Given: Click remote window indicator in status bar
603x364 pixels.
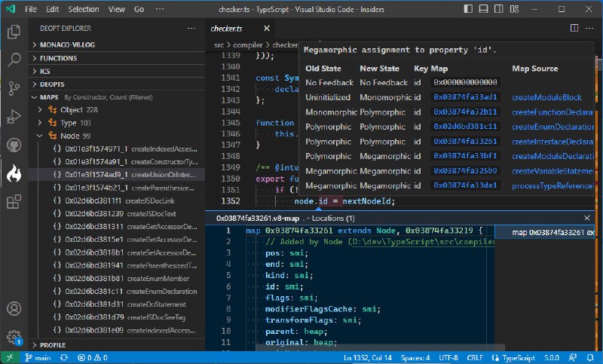Looking at the screenshot, I should click(x=10, y=357).
